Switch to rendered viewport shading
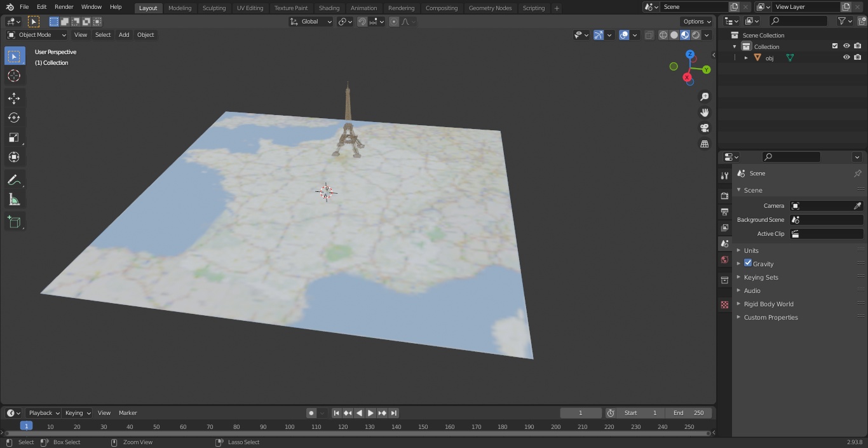 [696, 35]
